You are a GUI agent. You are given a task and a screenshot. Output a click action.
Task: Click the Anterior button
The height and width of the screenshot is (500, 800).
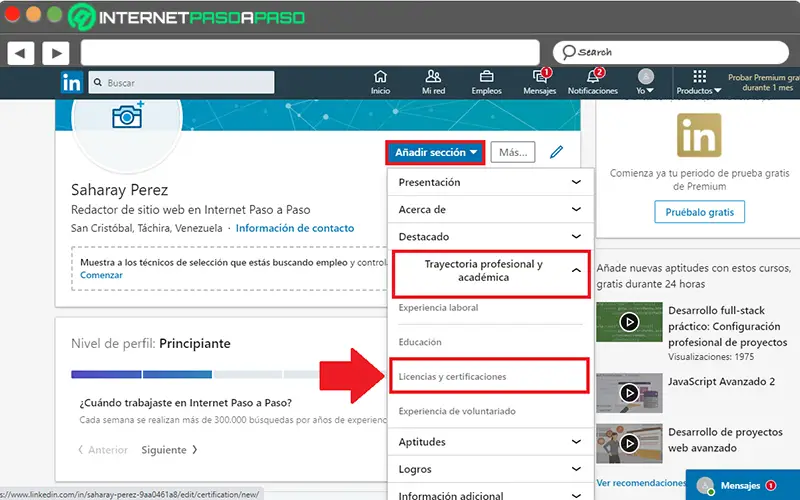click(103, 450)
